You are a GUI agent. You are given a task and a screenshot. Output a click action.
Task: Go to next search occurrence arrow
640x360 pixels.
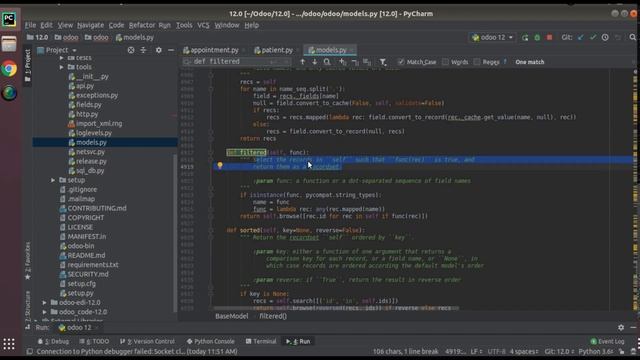[x=314, y=62]
